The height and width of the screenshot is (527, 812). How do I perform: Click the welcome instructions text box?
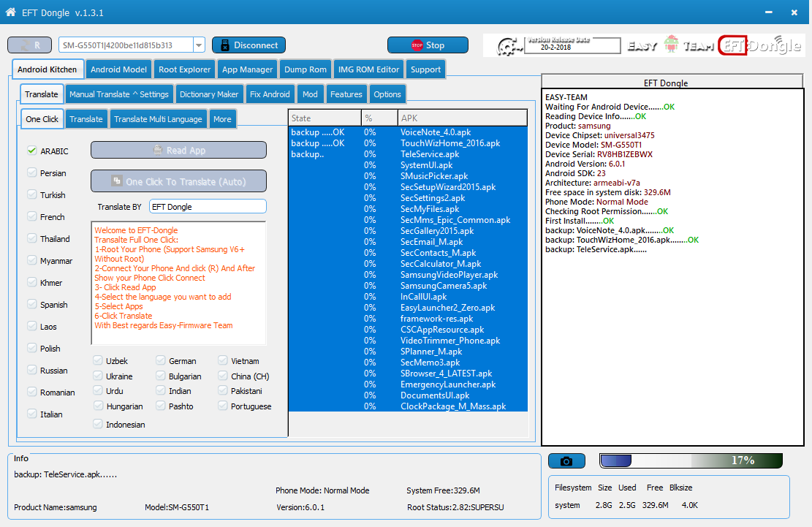178,283
